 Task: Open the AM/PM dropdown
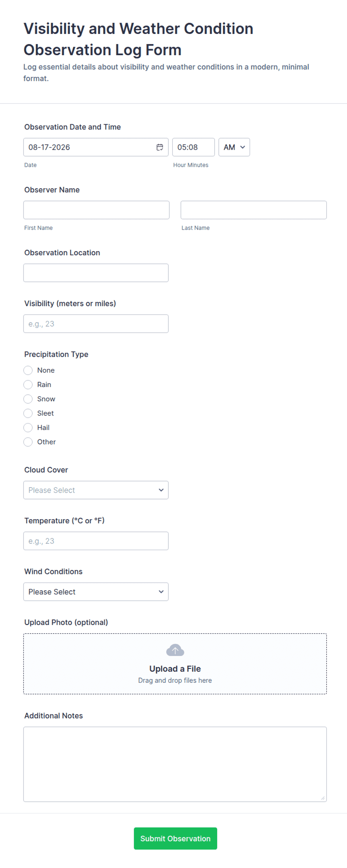click(234, 147)
